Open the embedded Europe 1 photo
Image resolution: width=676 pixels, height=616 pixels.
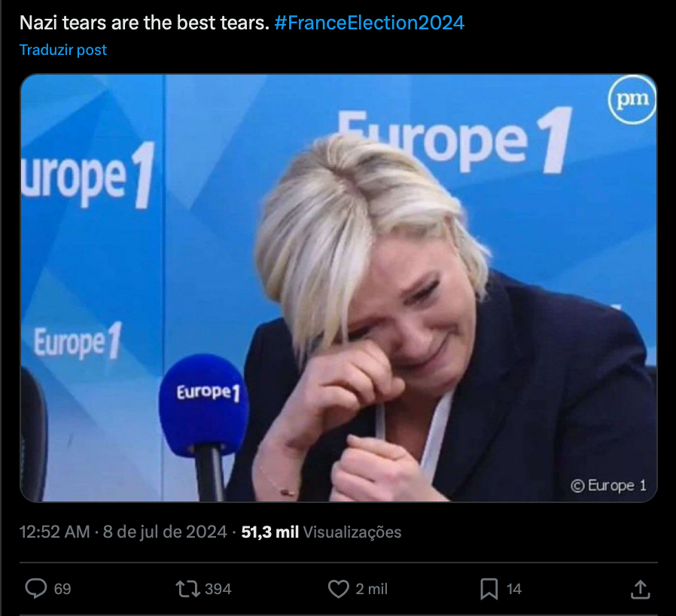tap(339, 288)
